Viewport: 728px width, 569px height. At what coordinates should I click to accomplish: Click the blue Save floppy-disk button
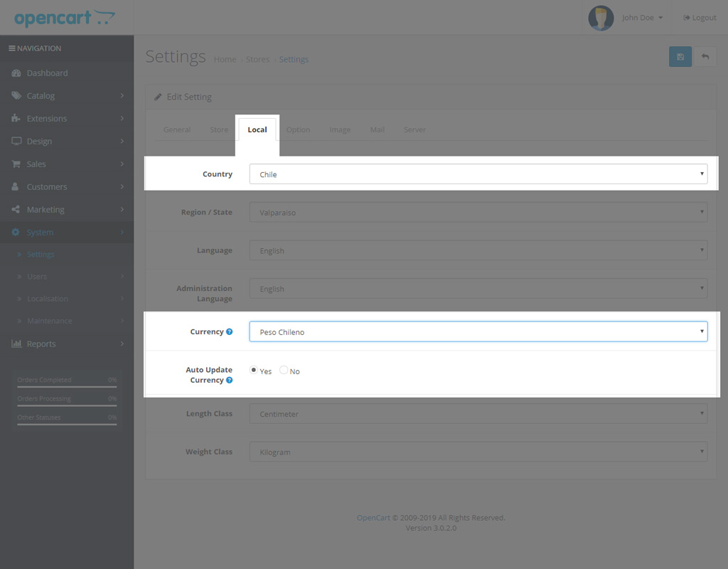[x=680, y=57]
